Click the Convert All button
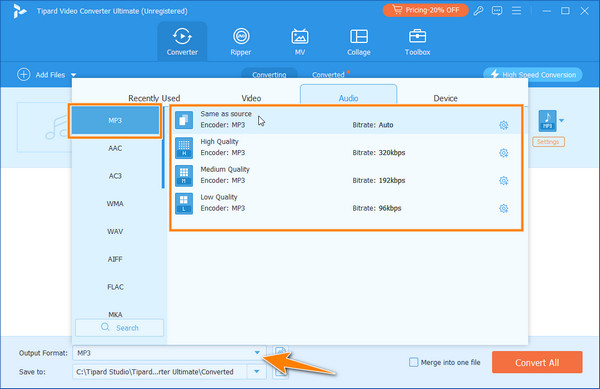 [537, 362]
